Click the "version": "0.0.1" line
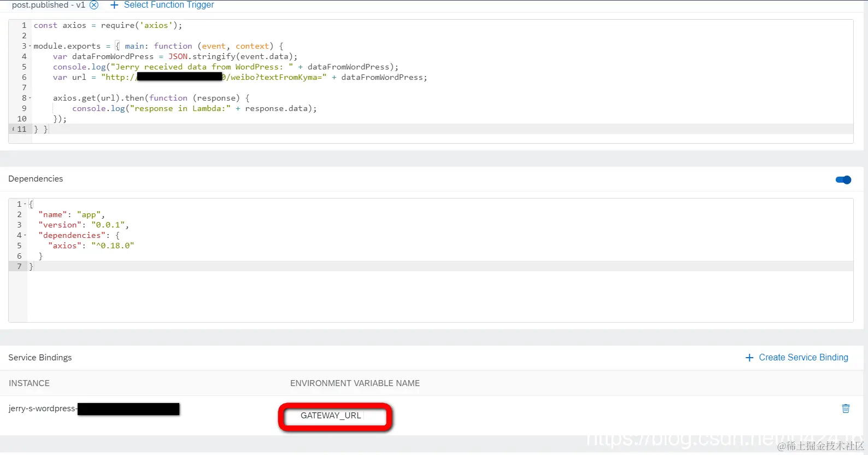This screenshot has height=455, width=868. pyautogui.click(x=84, y=225)
